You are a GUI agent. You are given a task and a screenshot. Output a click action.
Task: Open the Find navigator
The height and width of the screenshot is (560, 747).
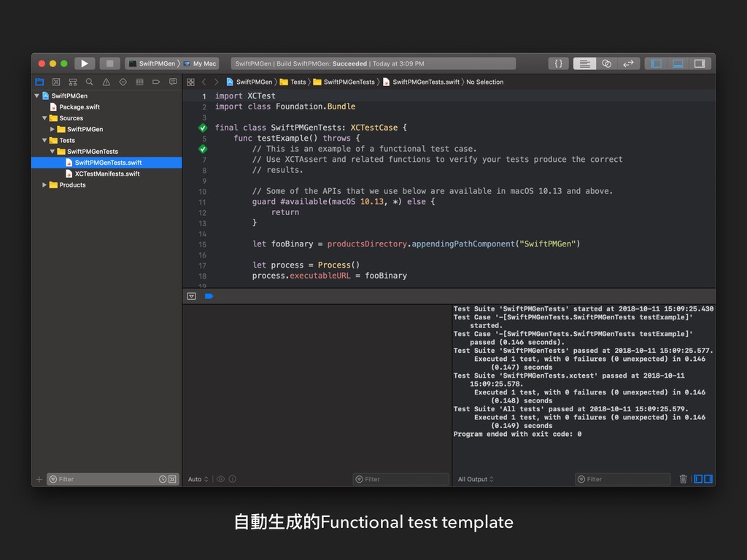tap(89, 82)
